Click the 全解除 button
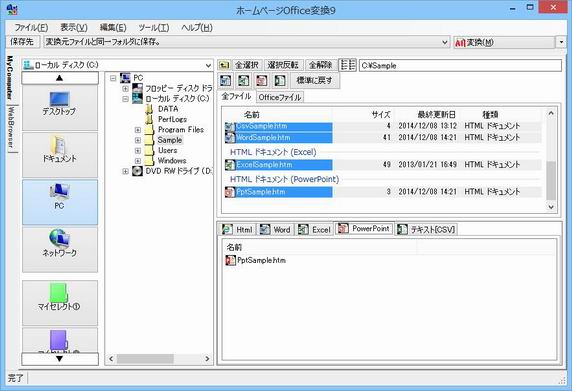Screen dimensions: 572x391 click(x=320, y=65)
